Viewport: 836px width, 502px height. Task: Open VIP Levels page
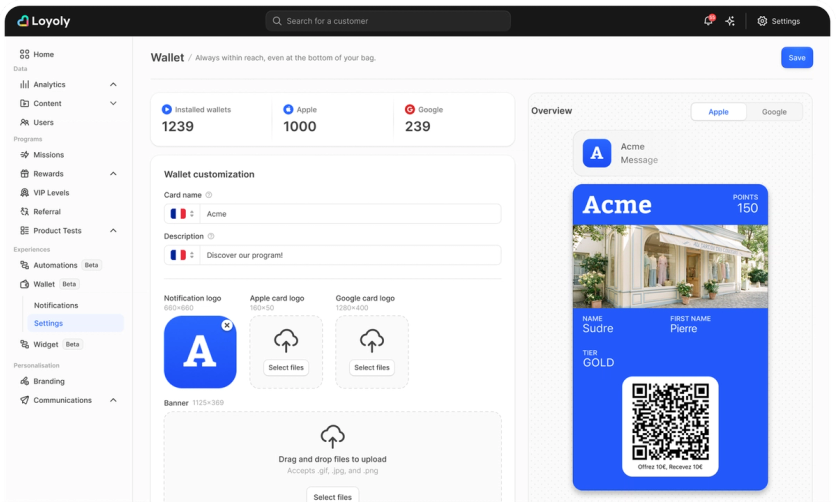pos(45,193)
